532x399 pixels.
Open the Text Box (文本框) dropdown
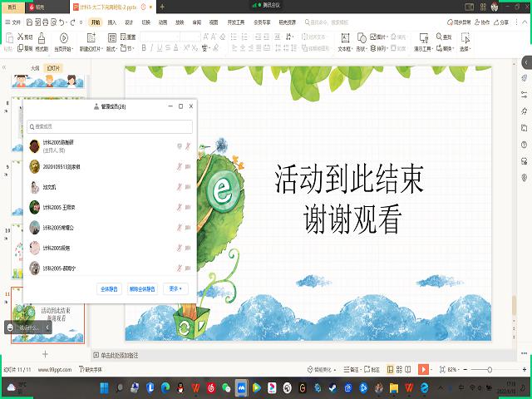345,49
